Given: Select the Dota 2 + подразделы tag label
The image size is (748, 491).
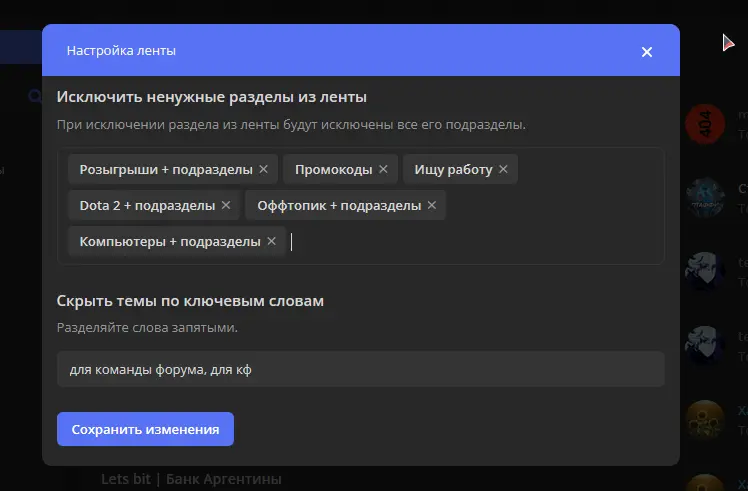Looking at the screenshot, I should (x=147, y=206).
